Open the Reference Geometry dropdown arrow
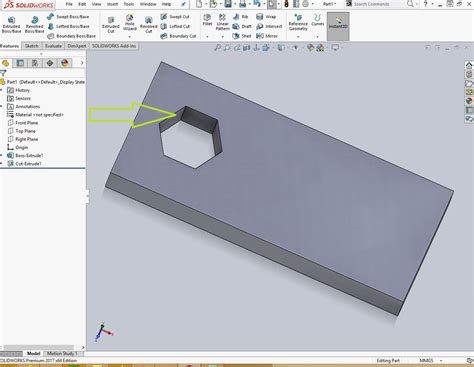Screen dimensions: 474x367 click(x=298, y=36)
